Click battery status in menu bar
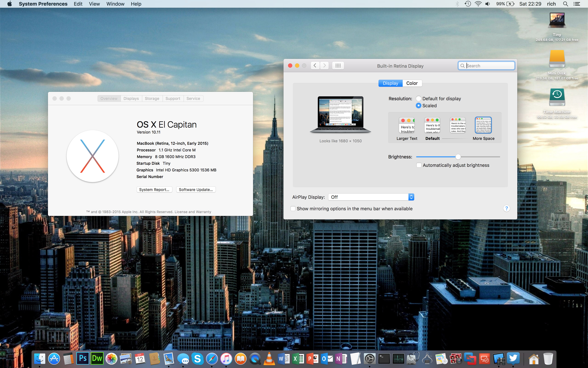This screenshot has width=588, height=368. click(x=505, y=4)
